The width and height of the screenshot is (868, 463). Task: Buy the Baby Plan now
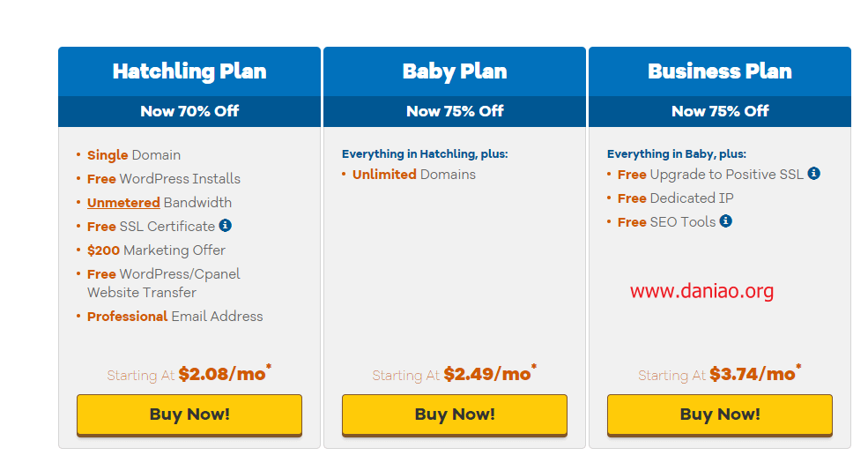click(x=455, y=414)
